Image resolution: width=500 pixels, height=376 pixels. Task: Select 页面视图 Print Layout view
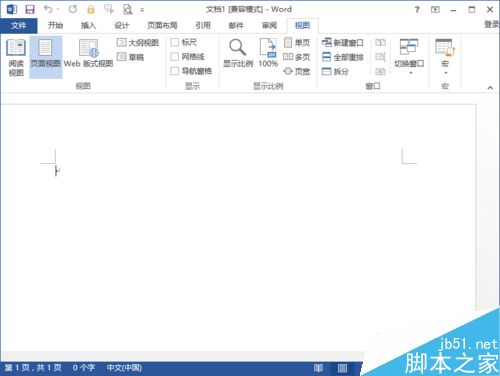point(46,57)
